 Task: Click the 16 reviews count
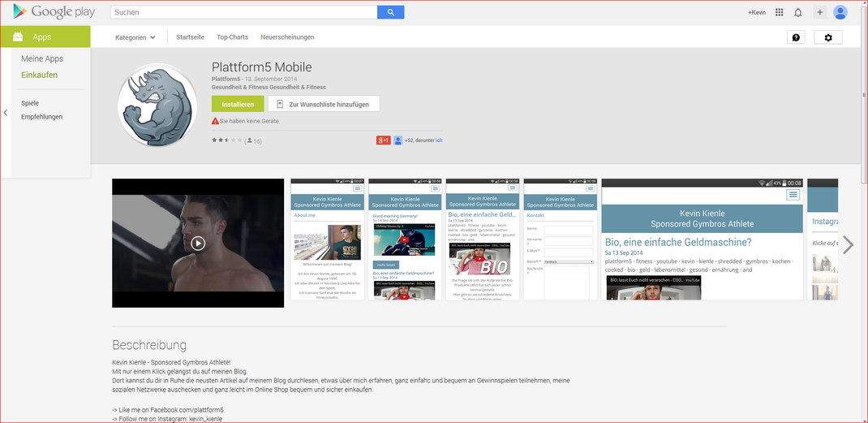pyautogui.click(x=254, y=140)
